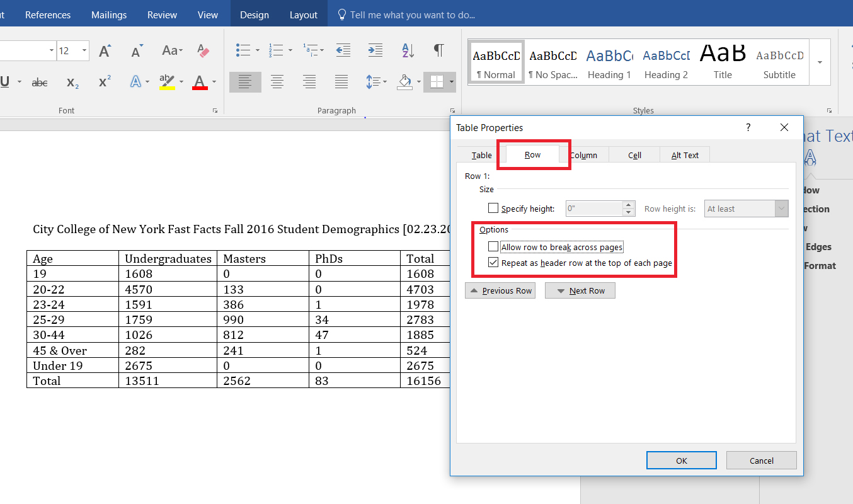Apply the Heading 1 style
The width and height of the screenshot is (853, 504).
pyautogui.click(x=609, y=62)
